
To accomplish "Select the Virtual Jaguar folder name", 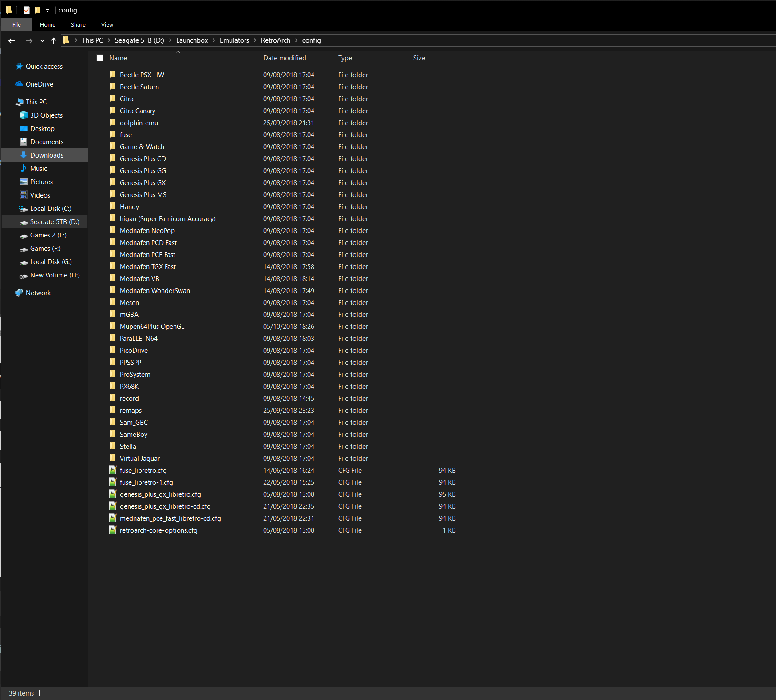I will 140,459.
